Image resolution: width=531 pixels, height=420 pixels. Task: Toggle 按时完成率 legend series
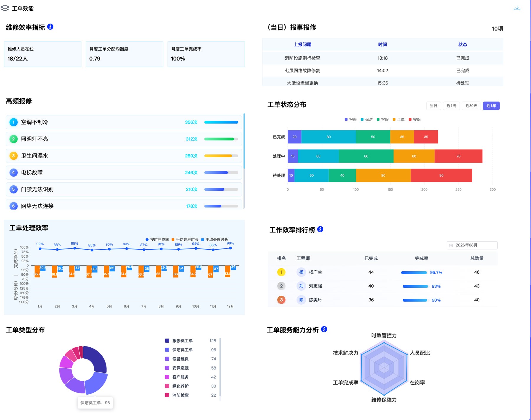pos(157,240)
